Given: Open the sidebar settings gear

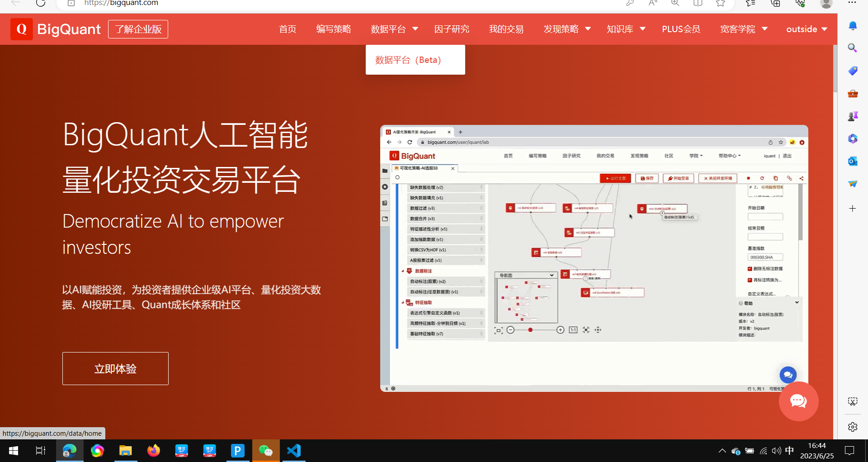Looking at the screenshot, I should pos(853,427).
